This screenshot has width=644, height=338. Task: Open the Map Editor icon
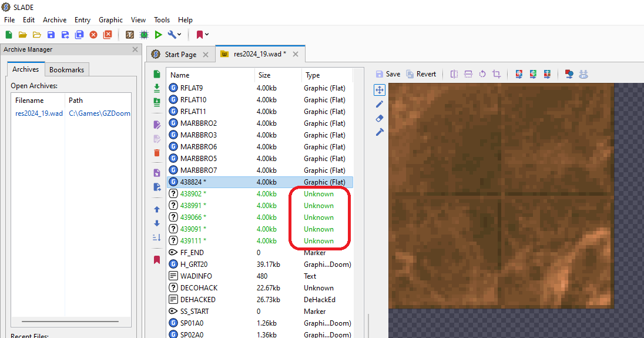(144, 35)
